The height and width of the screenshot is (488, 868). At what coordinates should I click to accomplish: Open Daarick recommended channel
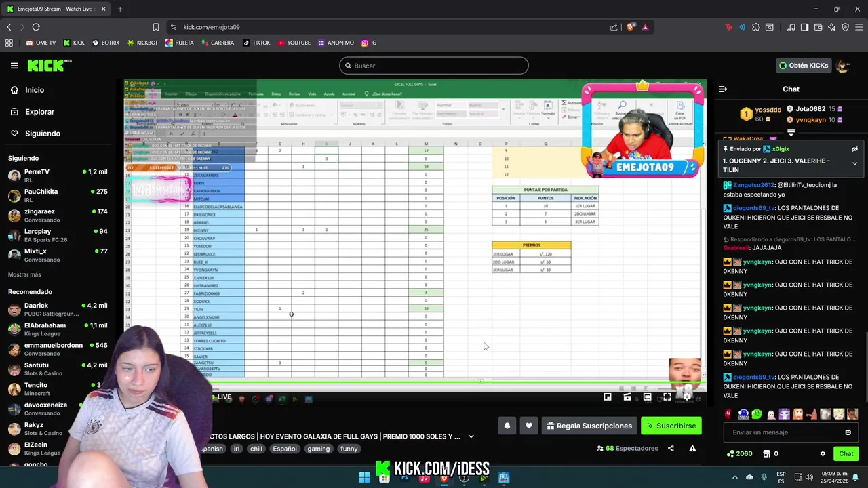click(x=57, y=309)
